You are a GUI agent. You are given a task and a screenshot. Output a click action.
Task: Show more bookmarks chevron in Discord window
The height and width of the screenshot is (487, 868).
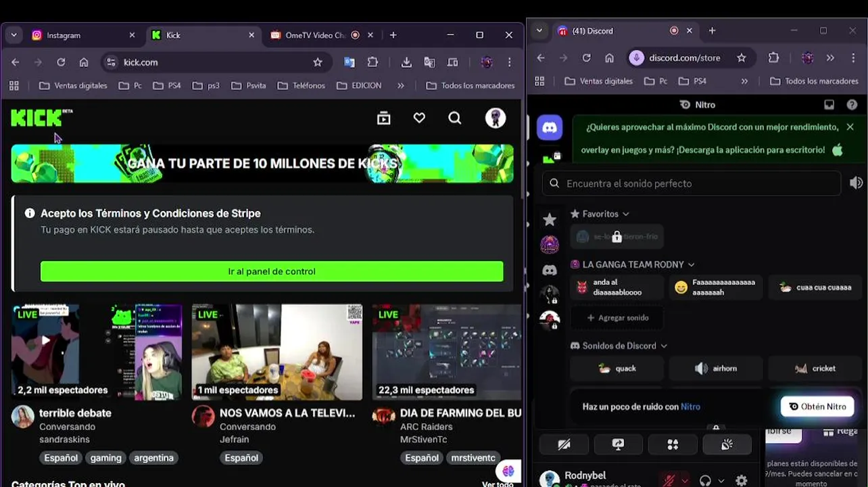pyautogui.click(x=744, y=81)
